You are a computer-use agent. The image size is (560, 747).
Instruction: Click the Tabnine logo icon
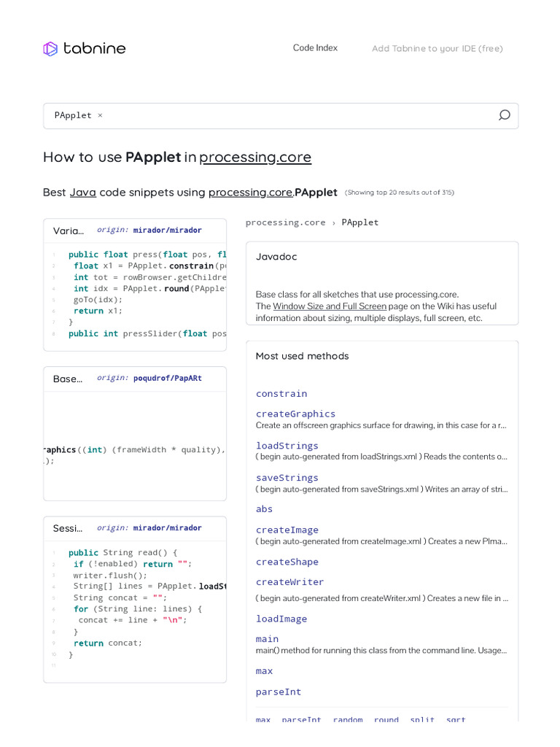50,49
